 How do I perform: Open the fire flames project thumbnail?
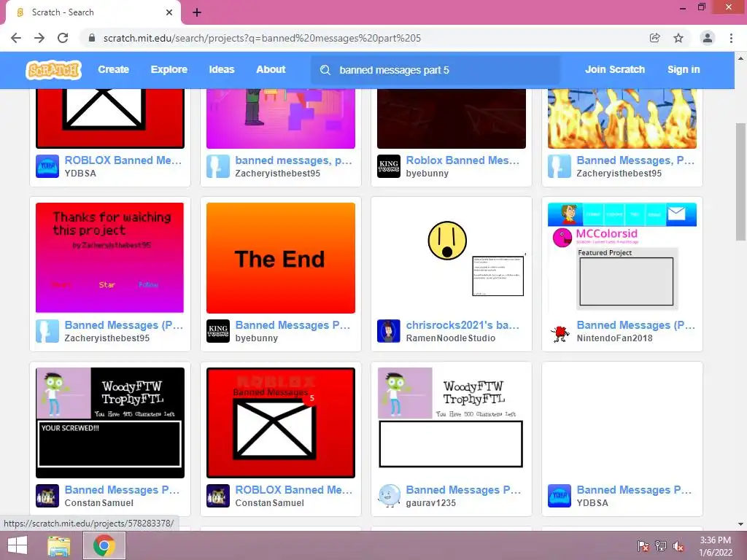(x=622, y=119)
